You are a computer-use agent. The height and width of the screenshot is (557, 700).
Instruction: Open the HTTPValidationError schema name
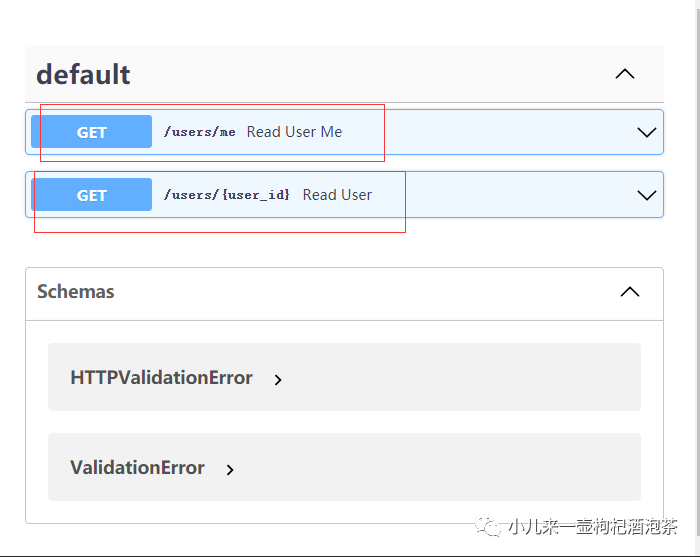click(161, 378)
